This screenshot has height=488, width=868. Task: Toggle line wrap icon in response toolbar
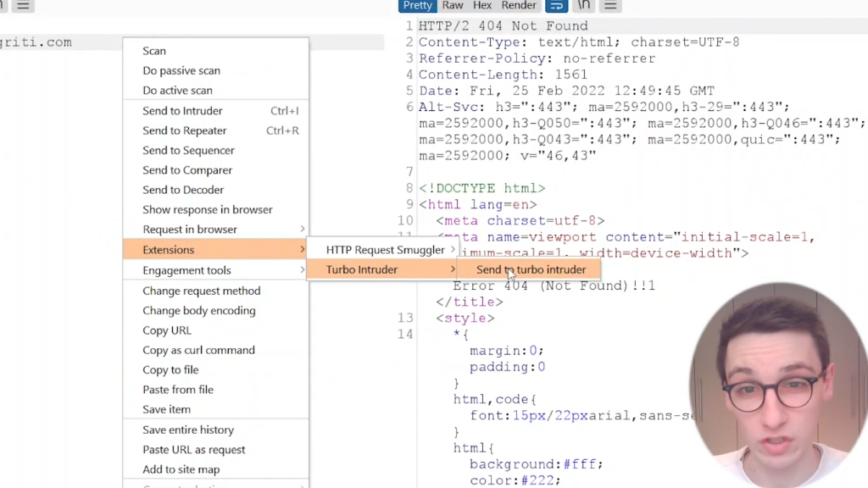(x=556, y=6)
